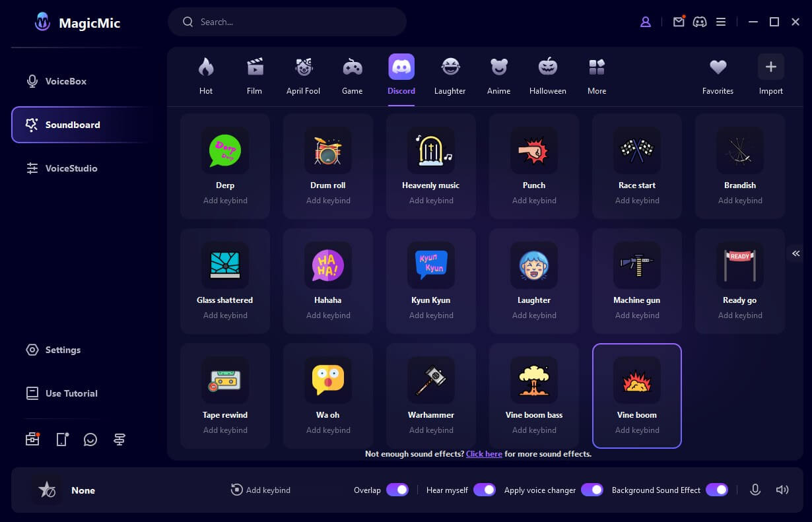Open the Discord community icon in the titlebar

tap(700, 22)
